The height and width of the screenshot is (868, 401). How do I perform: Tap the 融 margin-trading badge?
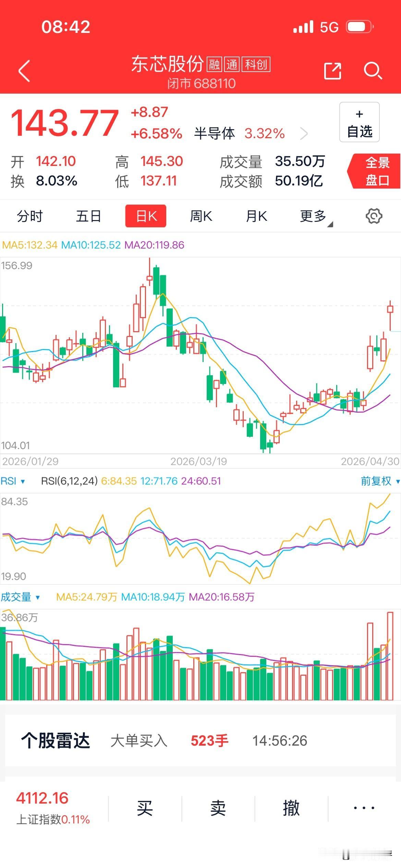pos(215,64)
